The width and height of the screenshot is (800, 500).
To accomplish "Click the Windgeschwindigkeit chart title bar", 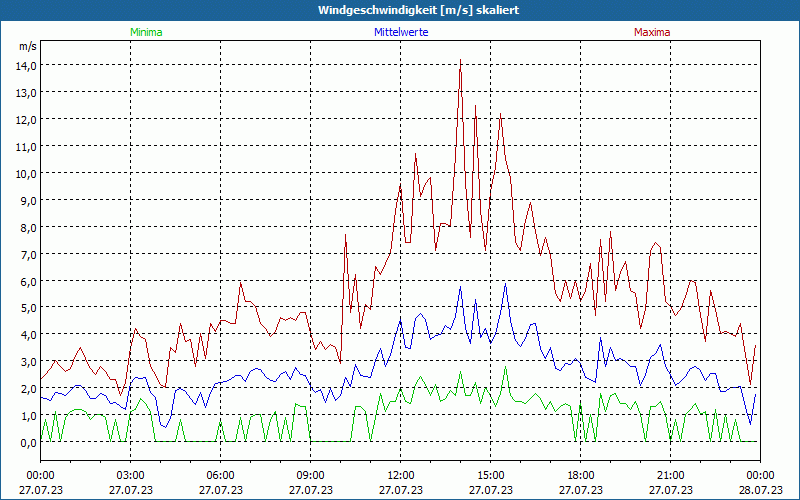I will pos(400,10).
